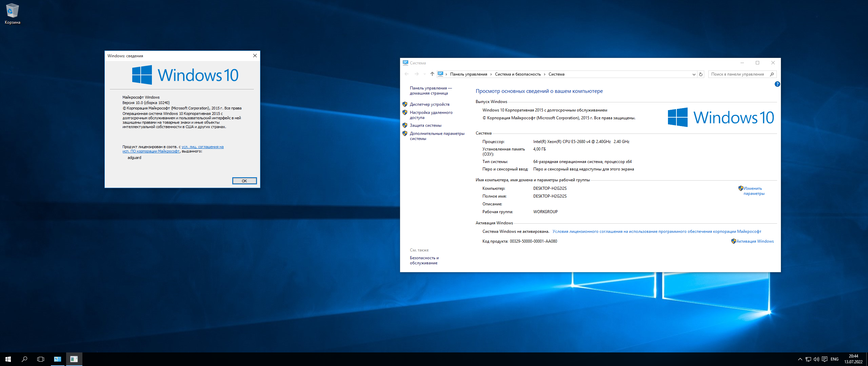
Task: Open Дополнительные параметры системы link
Action: tap(437, 136)
